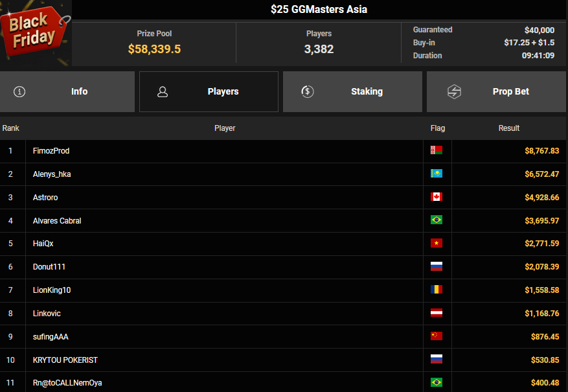Click the Prop Bet hexagon icon
The image size is (568, 392).
click(x=454, y=91)
